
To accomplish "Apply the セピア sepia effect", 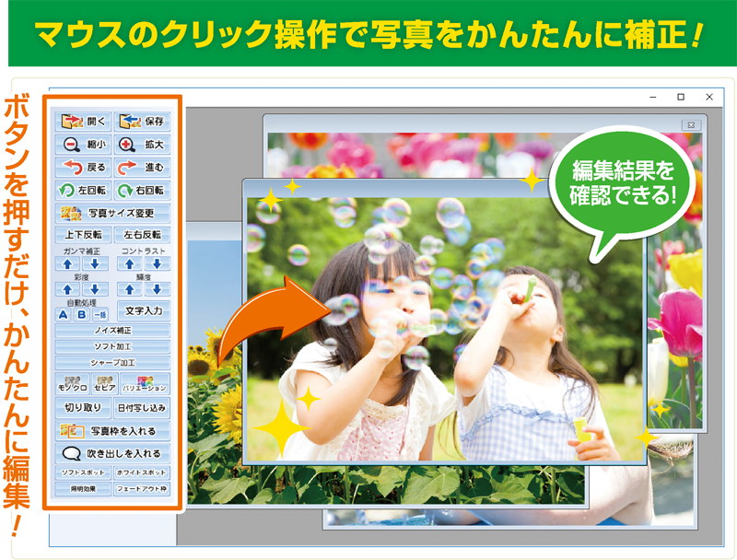I will click(104, 383).
